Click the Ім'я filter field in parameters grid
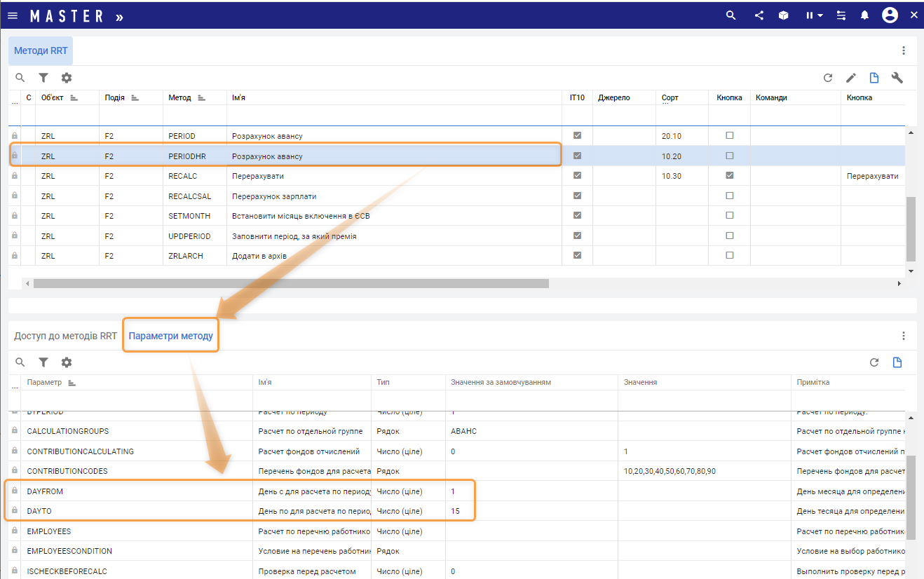The height and width of the screenshot is (579, 924). coord(311,400)
